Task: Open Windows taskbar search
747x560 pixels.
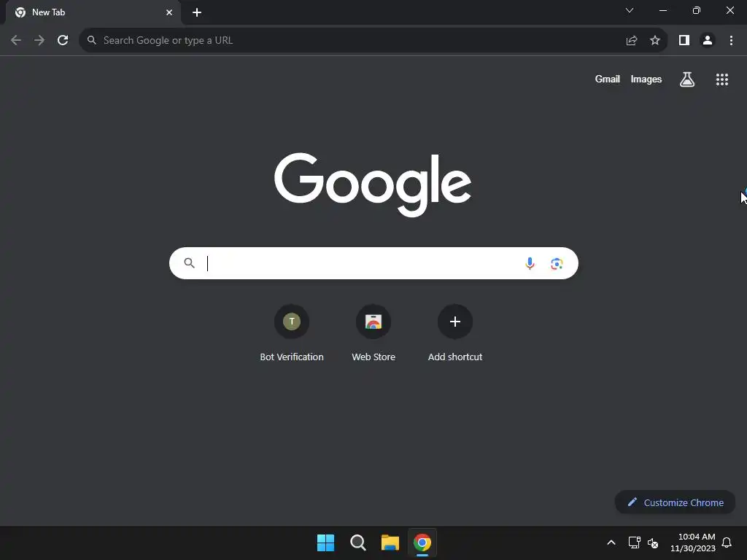Action: [x=357, y=542]
